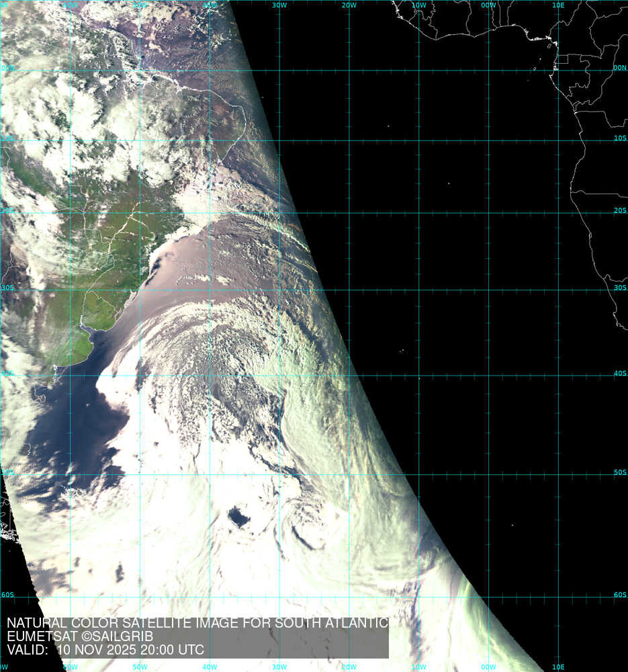Click the 30W longitude label on top edge
Image resolution: width=628 pixels, height=672 pixels.
click(x=279, y=5)
